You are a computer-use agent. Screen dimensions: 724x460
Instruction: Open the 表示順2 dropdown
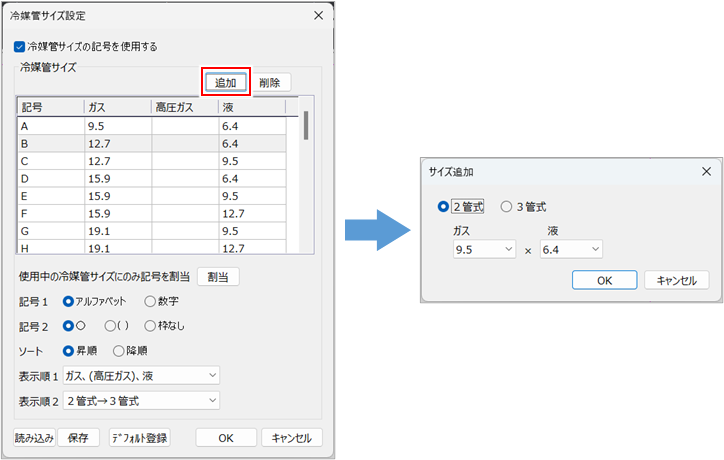(x=140, y=400)
